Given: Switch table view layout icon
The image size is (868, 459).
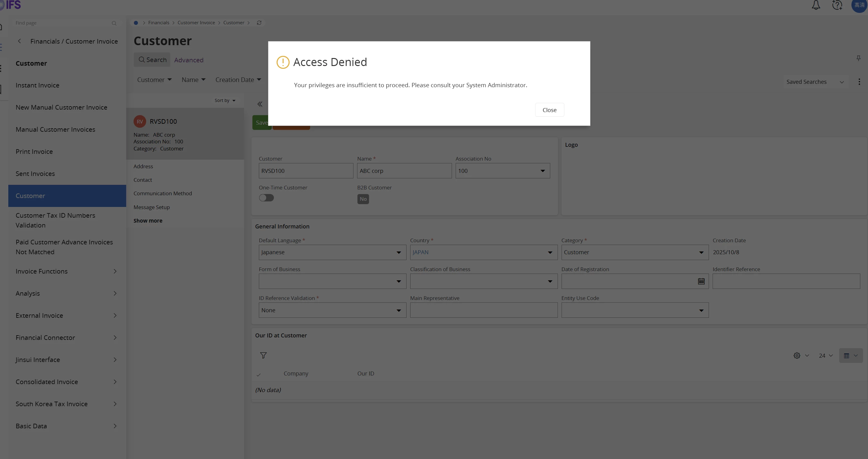Looking at the screenshot, I should click(850, 356).
